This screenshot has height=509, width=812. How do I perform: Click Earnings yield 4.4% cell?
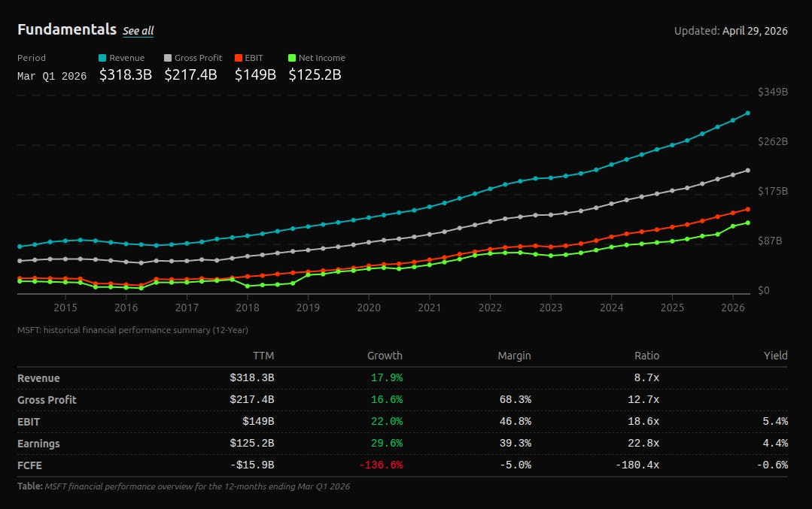(775, 444)
